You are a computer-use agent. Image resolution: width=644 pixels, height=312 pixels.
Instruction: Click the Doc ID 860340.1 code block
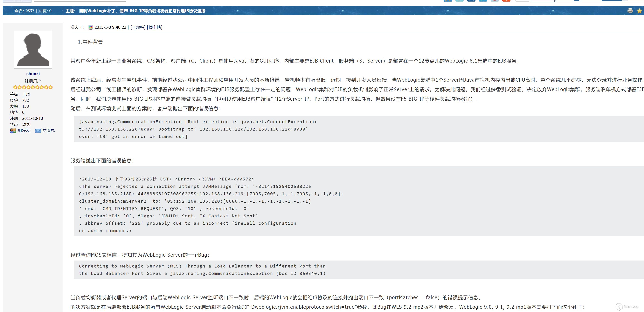(202, 269)
